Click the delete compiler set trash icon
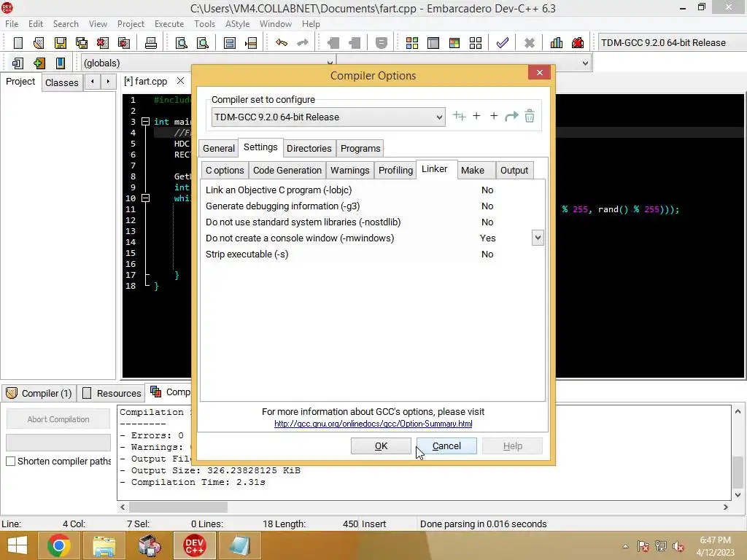This screenshot has height=560, width=747. click(x=530, y=116)
